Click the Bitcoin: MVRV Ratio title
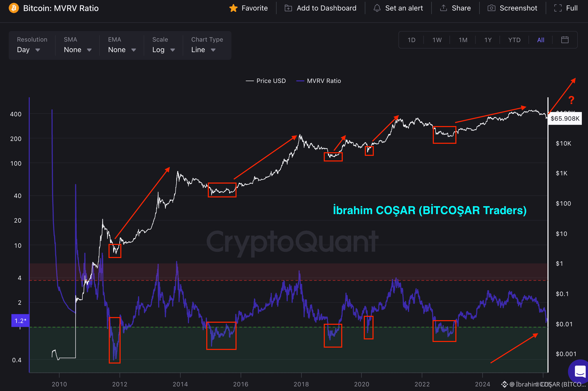Viewport: 588px width, 391px height. (x=61, y=8)
